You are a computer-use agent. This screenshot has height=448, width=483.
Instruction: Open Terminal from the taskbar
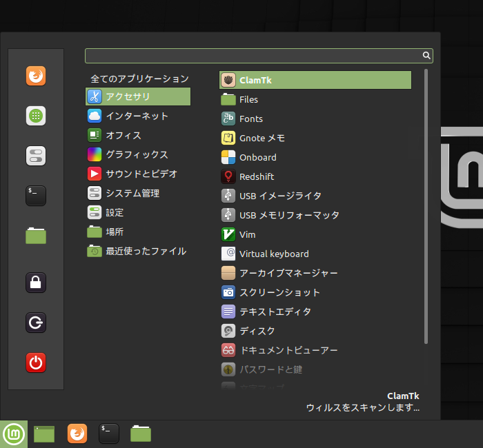(109, 434)
